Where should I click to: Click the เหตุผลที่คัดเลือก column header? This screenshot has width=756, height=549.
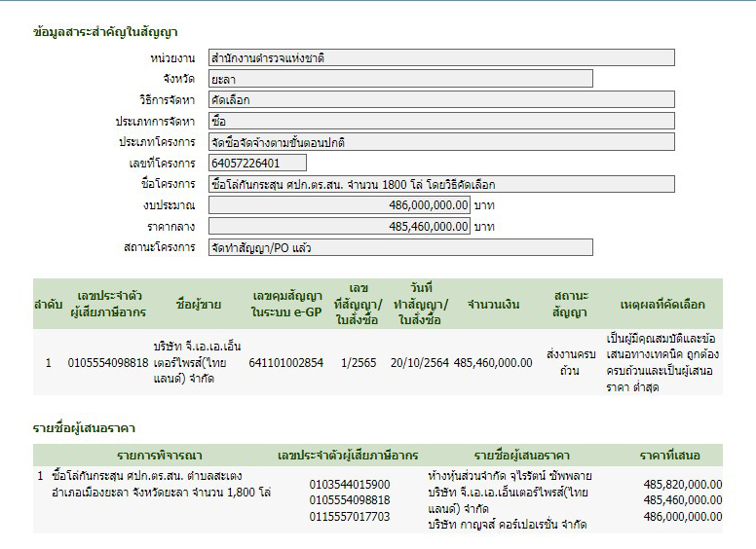(664, 304)
